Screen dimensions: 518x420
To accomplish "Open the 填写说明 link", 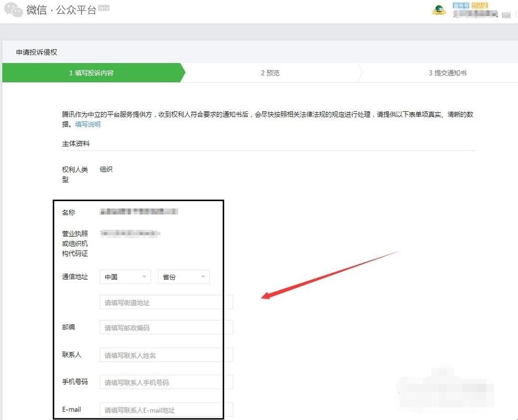I will click(86, 125).
